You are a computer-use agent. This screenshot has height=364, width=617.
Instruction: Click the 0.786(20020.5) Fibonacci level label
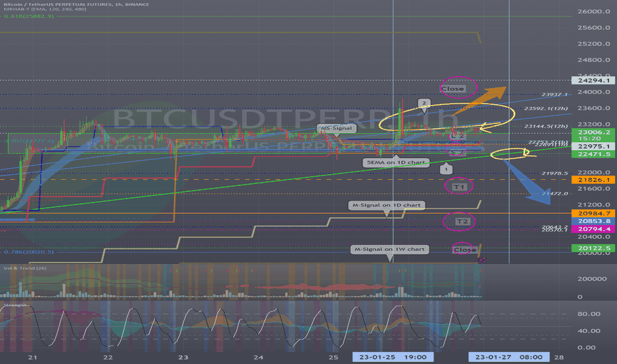tap(28, 252)
